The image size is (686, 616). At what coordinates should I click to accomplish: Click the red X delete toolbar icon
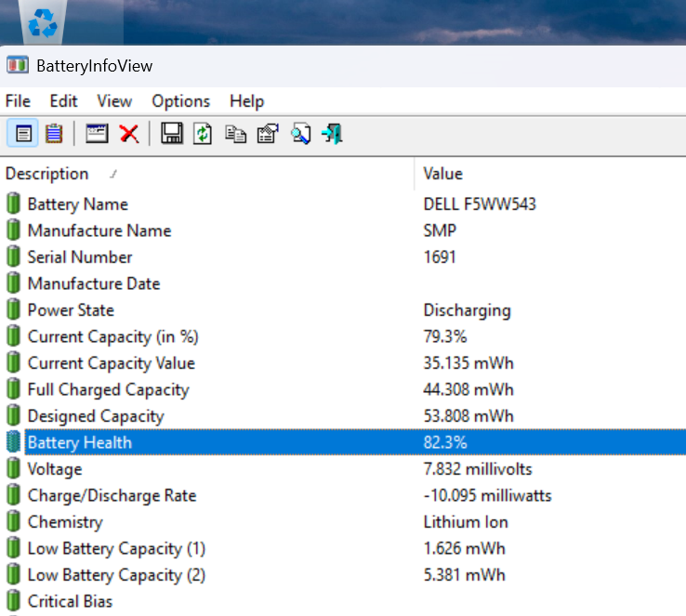pos(129,134)
